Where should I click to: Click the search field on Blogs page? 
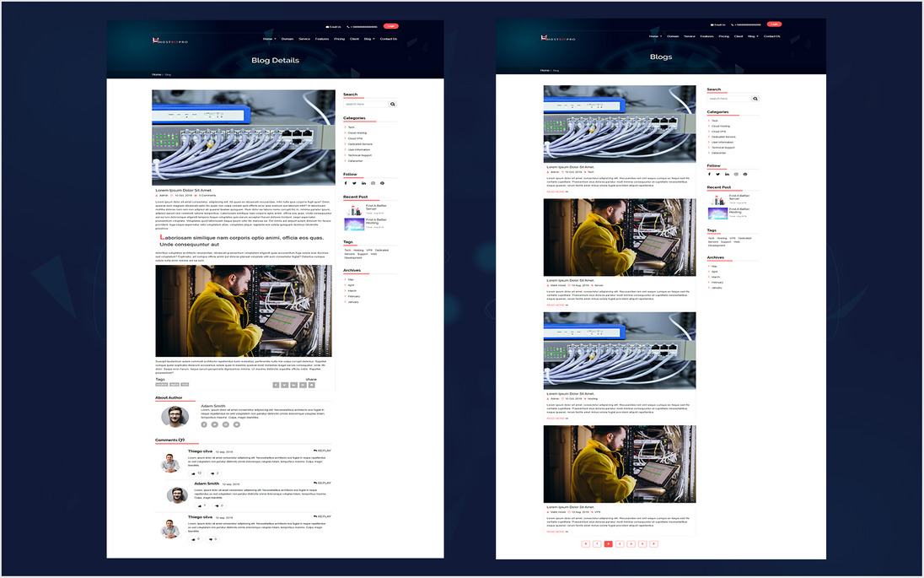pos(729,99)
